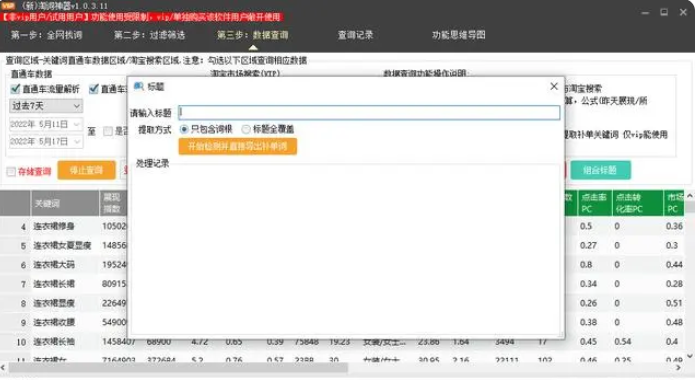The image size is (695, 380).
Task: Minimize the main application window
Action: pyautogui.click(x=645, y=12)
